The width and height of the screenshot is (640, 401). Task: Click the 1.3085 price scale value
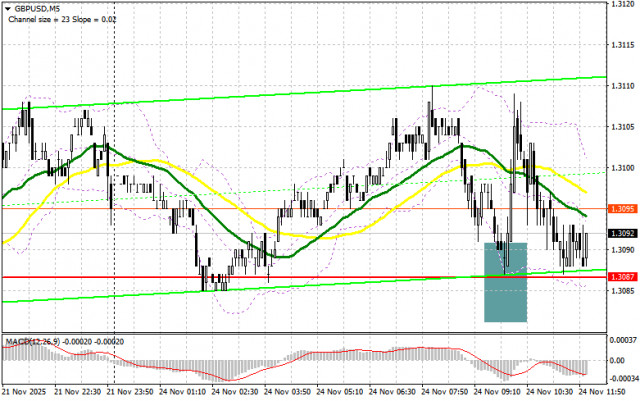coord(623,291)
